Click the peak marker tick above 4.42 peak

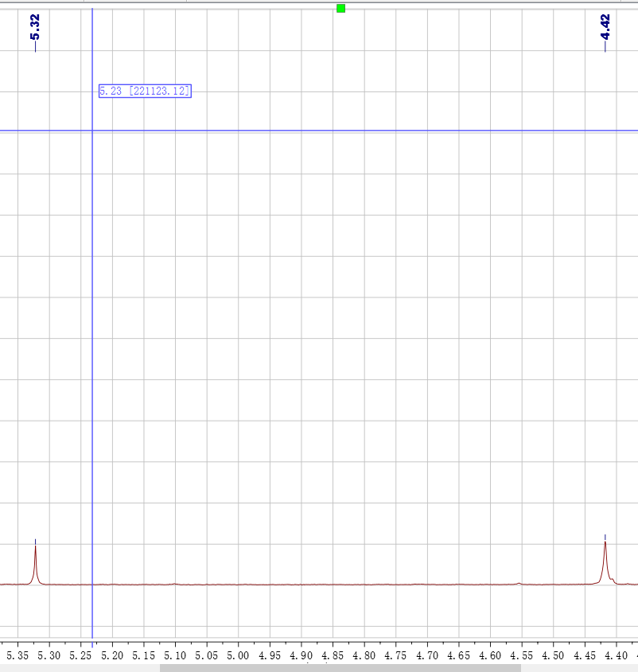tap(605, 536)
